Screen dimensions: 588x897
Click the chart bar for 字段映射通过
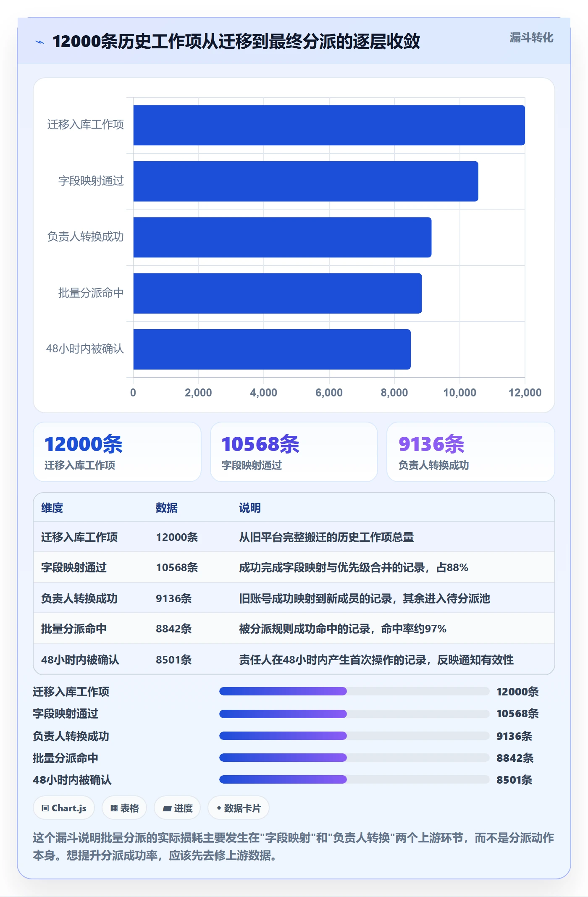pyautogui.click(x=306, y=181)
